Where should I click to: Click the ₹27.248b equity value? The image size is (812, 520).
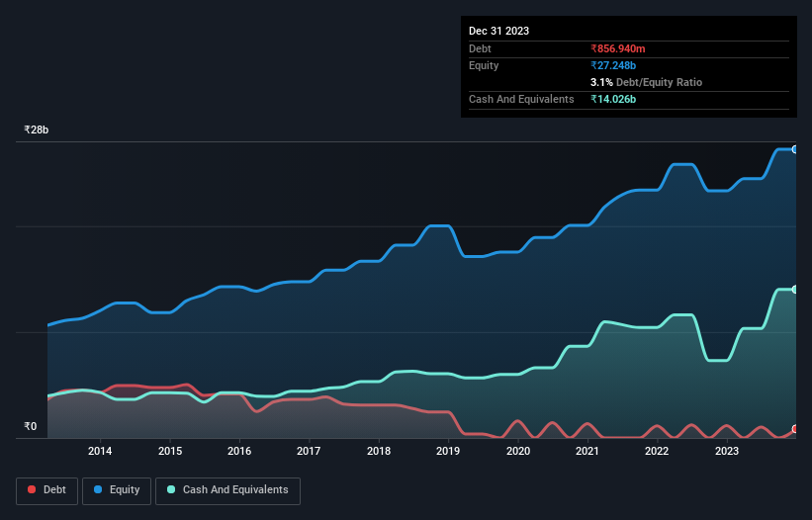click(613, 65)
